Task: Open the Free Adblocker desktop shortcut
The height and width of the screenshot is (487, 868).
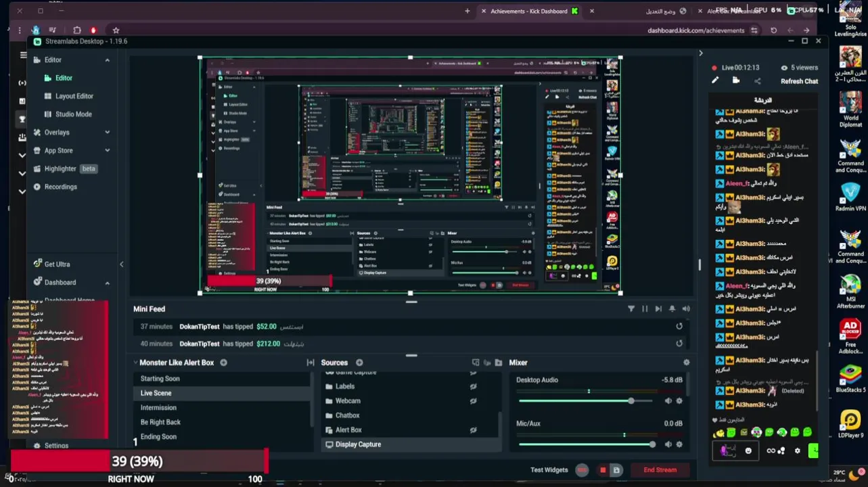Action: pyautogui.click(x=850, y=336)
